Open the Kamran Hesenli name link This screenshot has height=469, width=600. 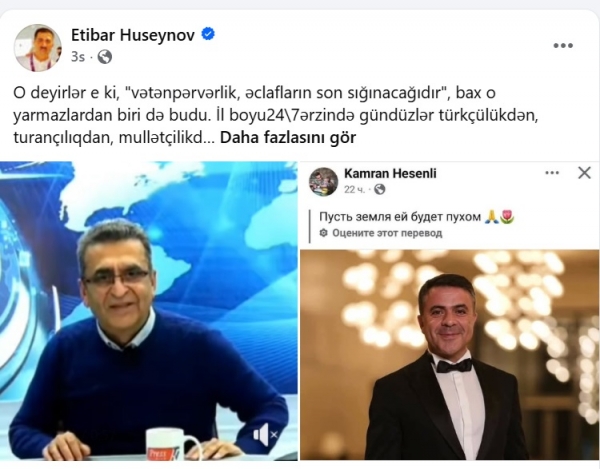pyautogui.click(x=390, y=174)
